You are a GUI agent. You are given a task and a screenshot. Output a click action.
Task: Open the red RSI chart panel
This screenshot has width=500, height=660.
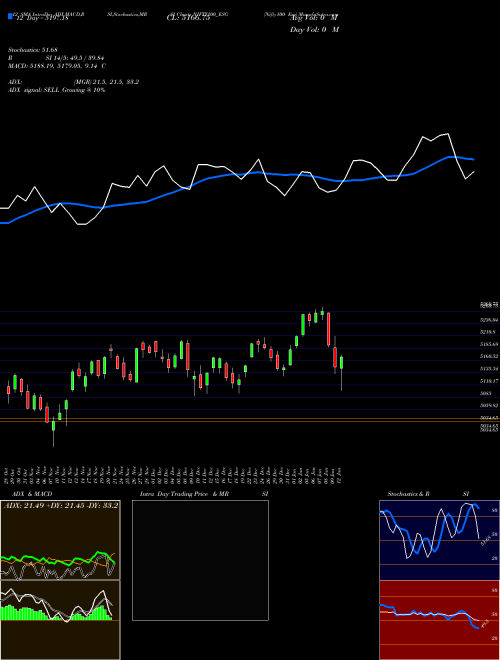click(x=439, y=620)
